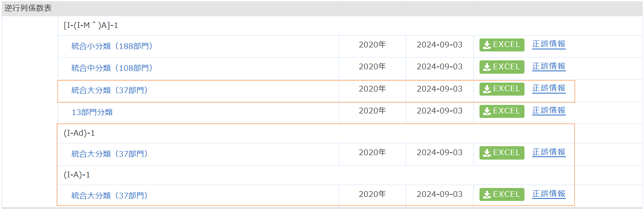
Task: Open 統合小分類（188部門）link
Action: pyautogui.click(x=112, y=46)
